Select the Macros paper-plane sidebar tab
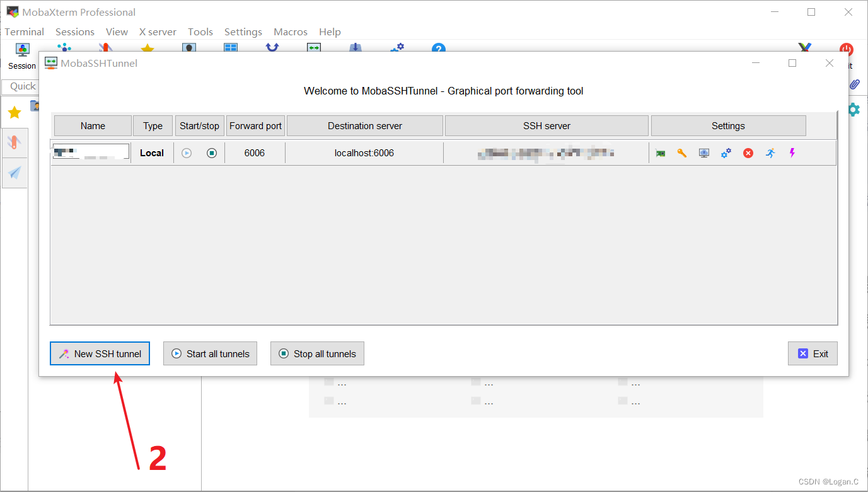This screenshot has height=492, width=868. (14, 173)
